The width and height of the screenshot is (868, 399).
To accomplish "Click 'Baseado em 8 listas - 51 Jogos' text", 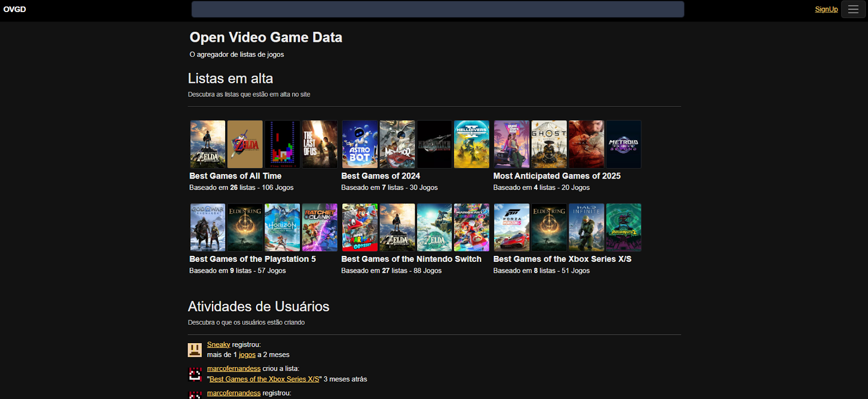I will tap(542, 271).
